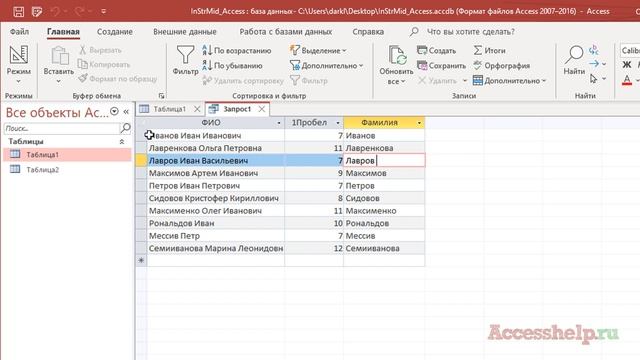640x360 pixels.
Task: Sort По убыванию descending
Action: pyautogui.click(x=233, y=65)
